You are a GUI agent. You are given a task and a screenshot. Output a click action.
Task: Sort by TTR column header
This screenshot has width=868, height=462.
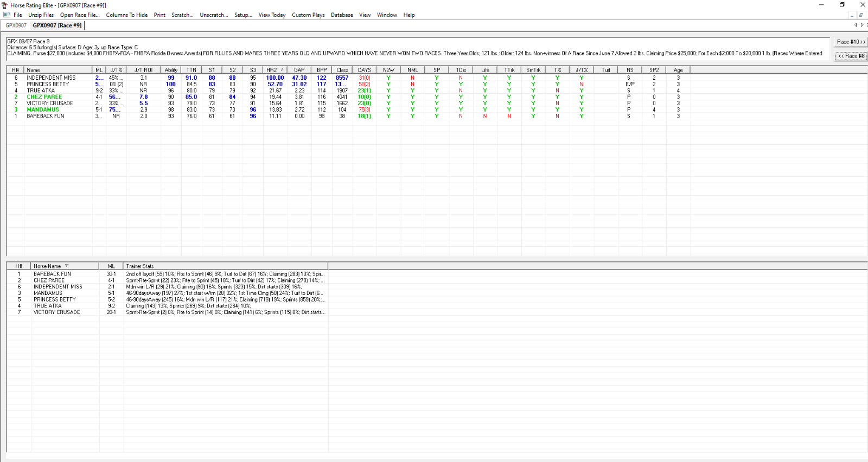pyautogui.click(x=192, y=70)
